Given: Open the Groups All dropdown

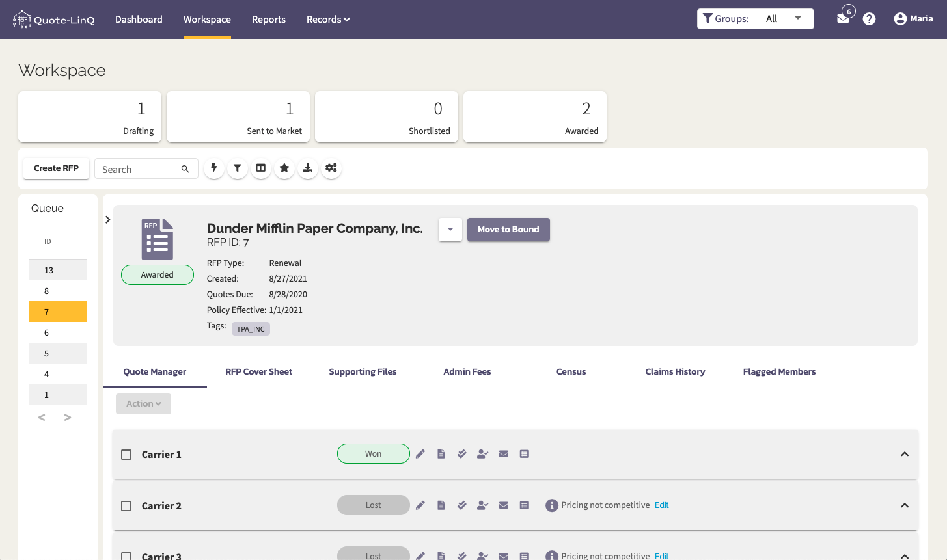Looking at the screenshot, I should (x=756, y=19).
